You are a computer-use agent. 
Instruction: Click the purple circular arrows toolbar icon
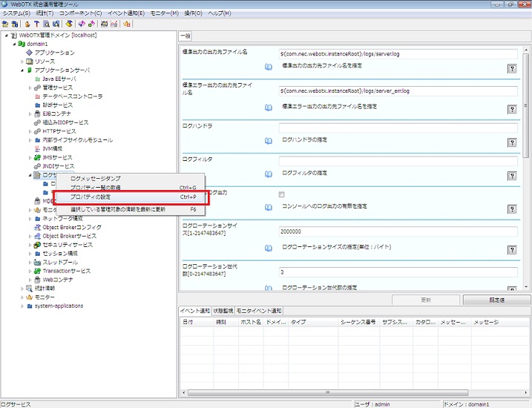point(82,24)
